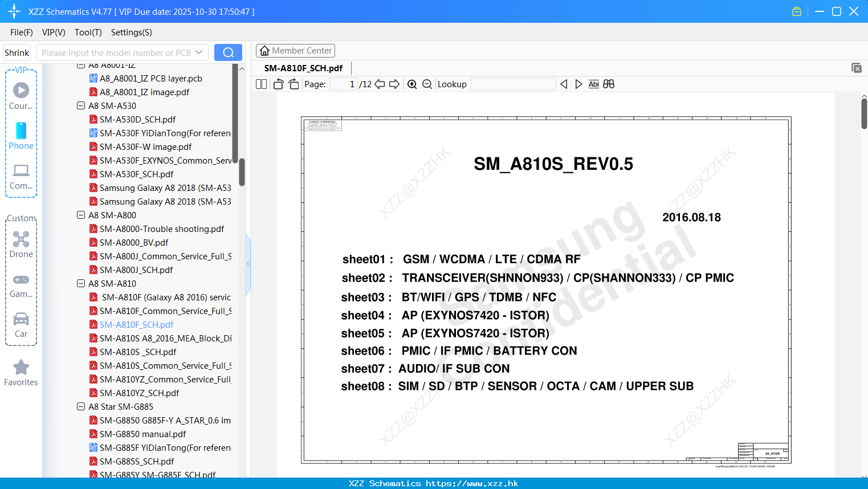Click the yellow toolbox icon in title bar
This screenshot has width=868, height=489.
[x=797, y=11]
